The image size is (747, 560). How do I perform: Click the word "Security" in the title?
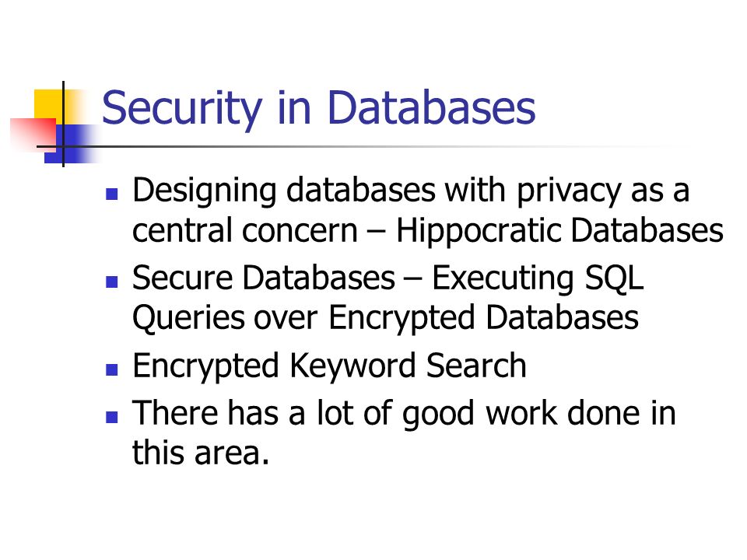182,109
